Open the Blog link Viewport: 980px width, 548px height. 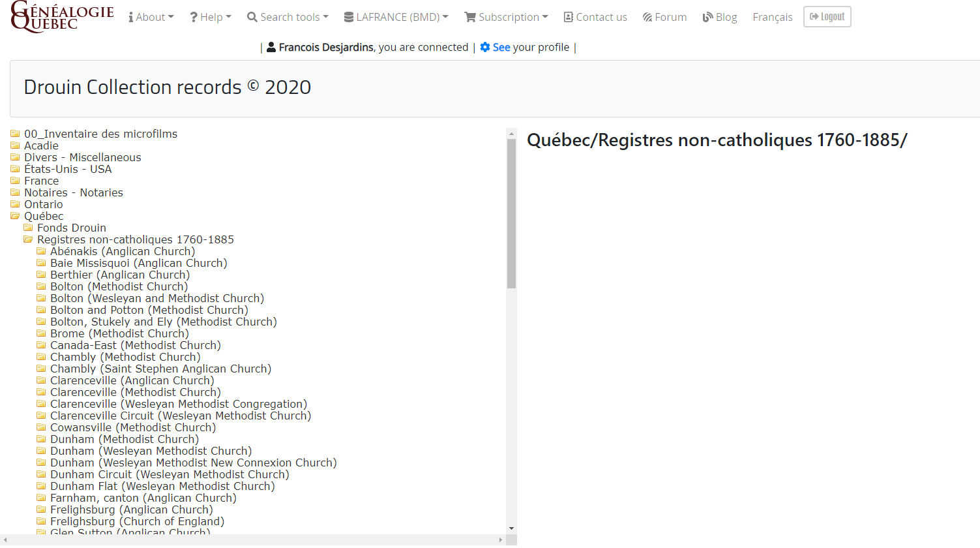tap(720, 17)
